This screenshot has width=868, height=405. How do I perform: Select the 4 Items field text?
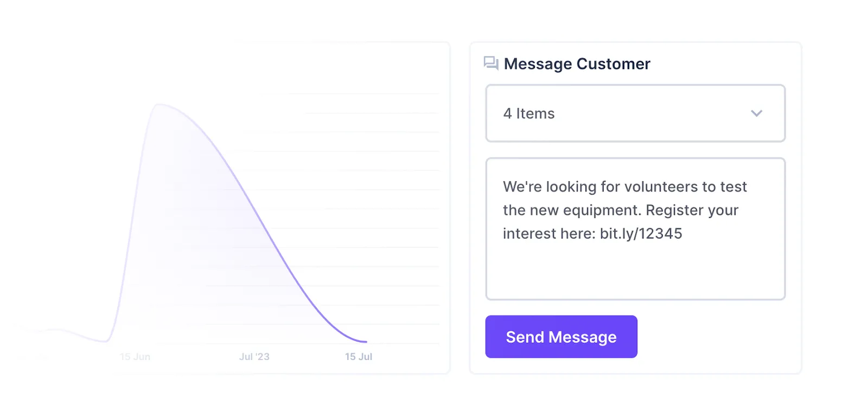point(529,113)
